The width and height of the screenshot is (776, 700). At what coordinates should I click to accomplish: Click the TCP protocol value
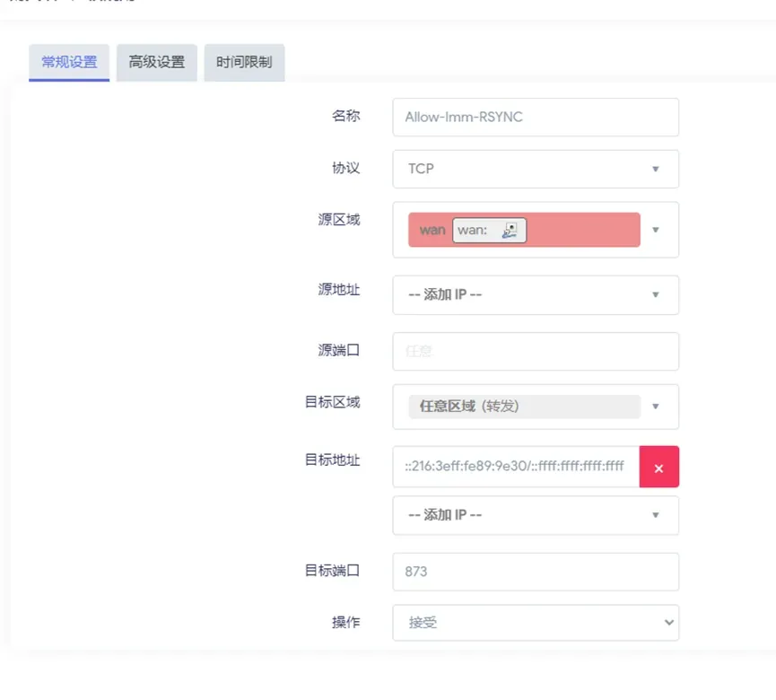pos(421,169)
